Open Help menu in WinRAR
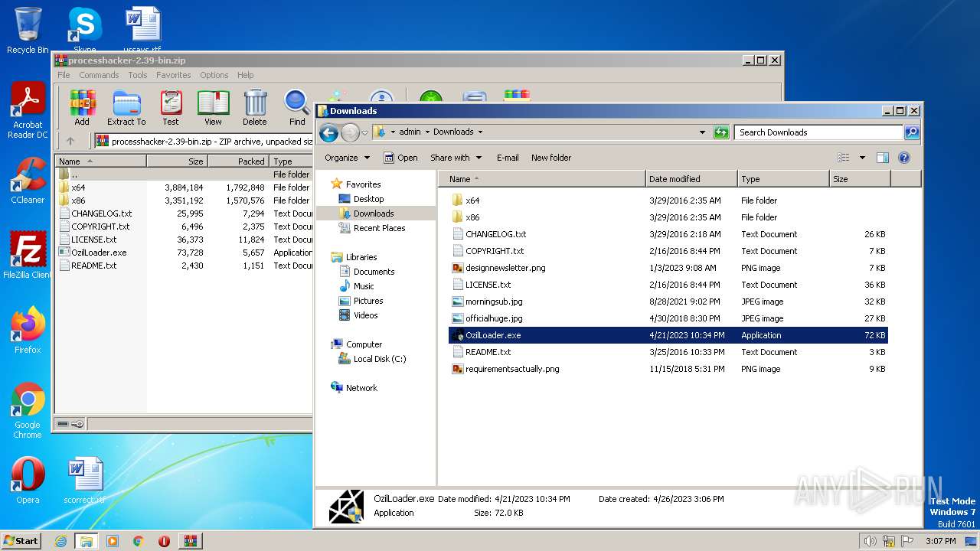 [245, 75]
